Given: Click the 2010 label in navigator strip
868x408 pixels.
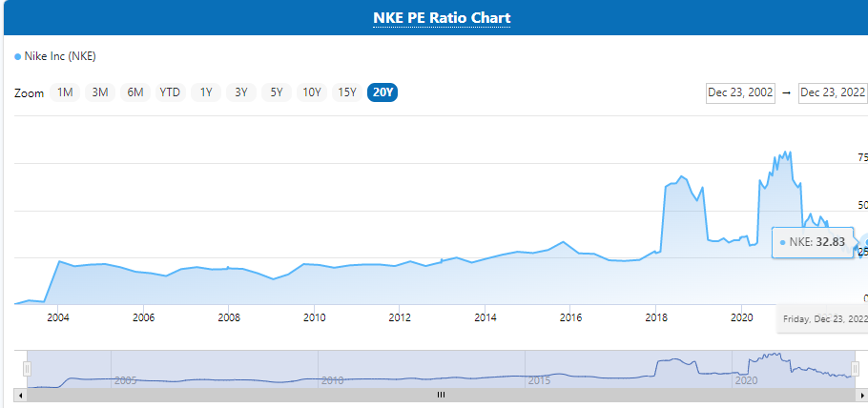Looking at the screenshot, I should click(332, 381).
